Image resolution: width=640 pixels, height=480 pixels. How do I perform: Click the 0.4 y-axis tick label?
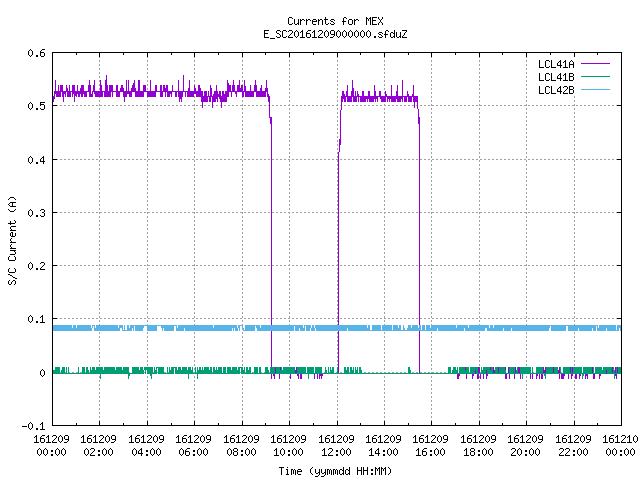pyautogui.click(x=36, y=160)
